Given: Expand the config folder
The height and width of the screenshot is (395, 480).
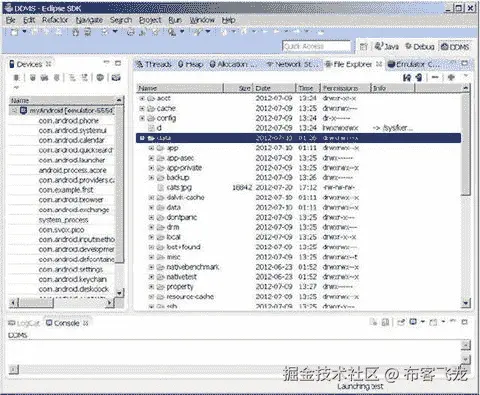Looking at the screenshot, I should (142, 118).
